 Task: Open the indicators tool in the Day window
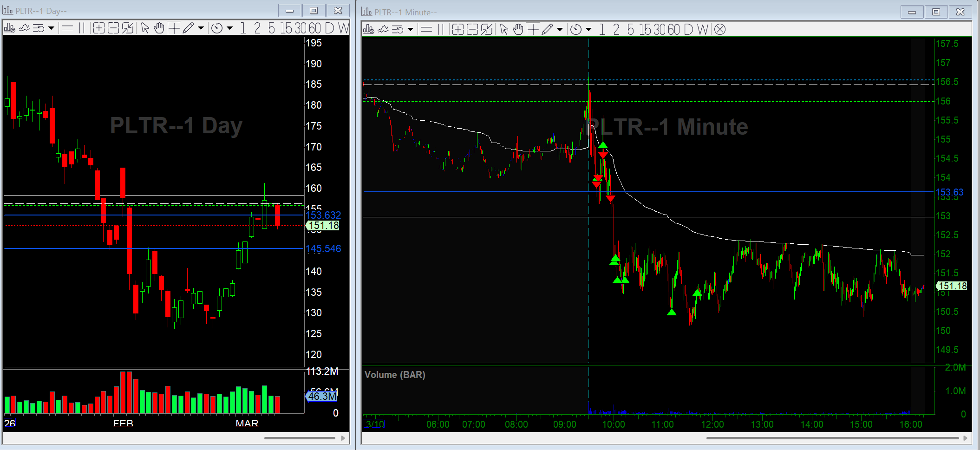24,28
